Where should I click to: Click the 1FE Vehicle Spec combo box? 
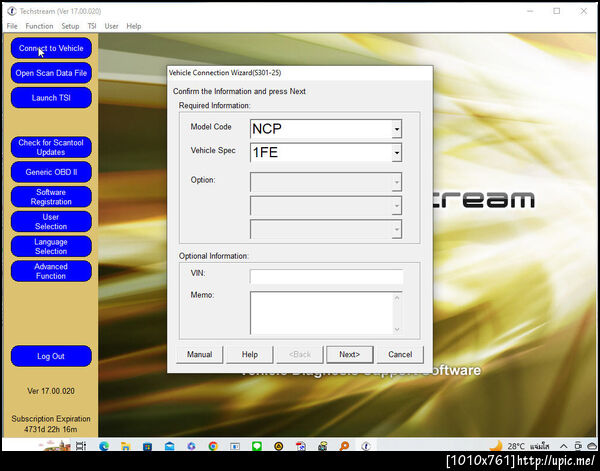click(x=326, y=153)
